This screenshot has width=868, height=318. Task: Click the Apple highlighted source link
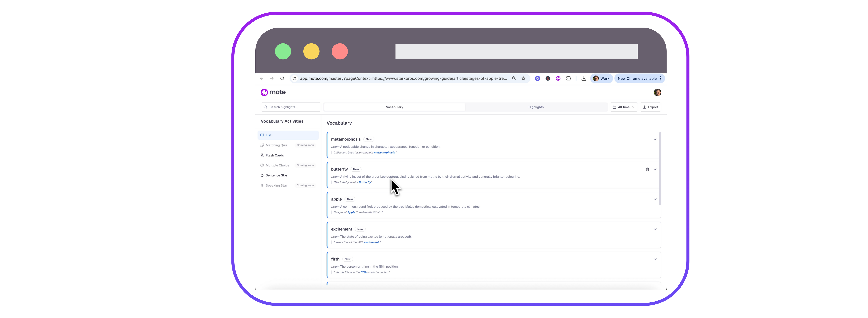(x=351, y=212)
